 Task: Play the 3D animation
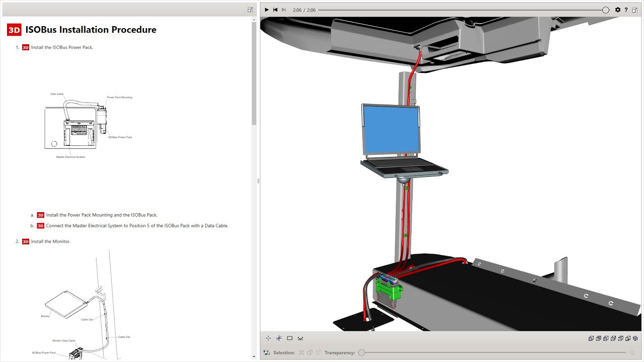click(267, 10)
